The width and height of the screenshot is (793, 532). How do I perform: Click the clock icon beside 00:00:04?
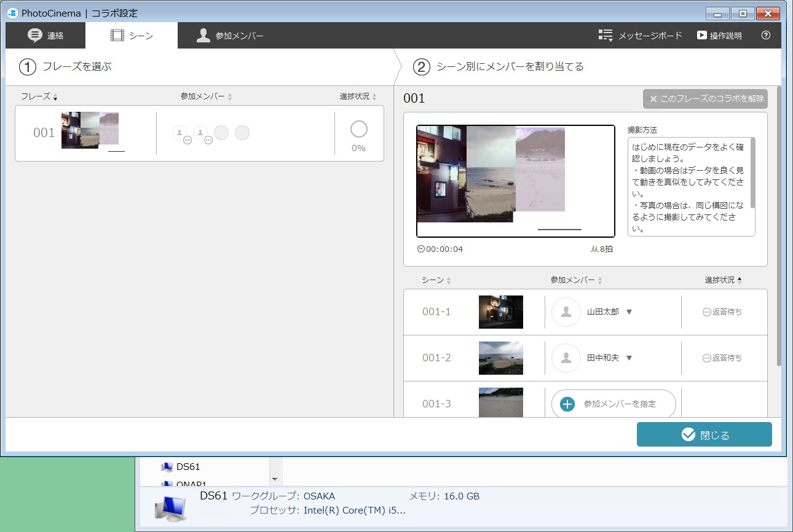pos(422,249)
